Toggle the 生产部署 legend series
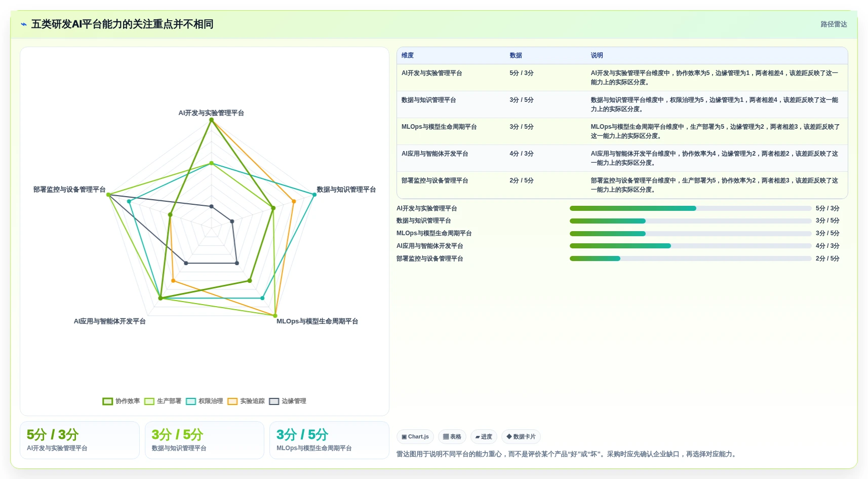The height and width of the screenshot is (479, 868). [x=163, y=401]
